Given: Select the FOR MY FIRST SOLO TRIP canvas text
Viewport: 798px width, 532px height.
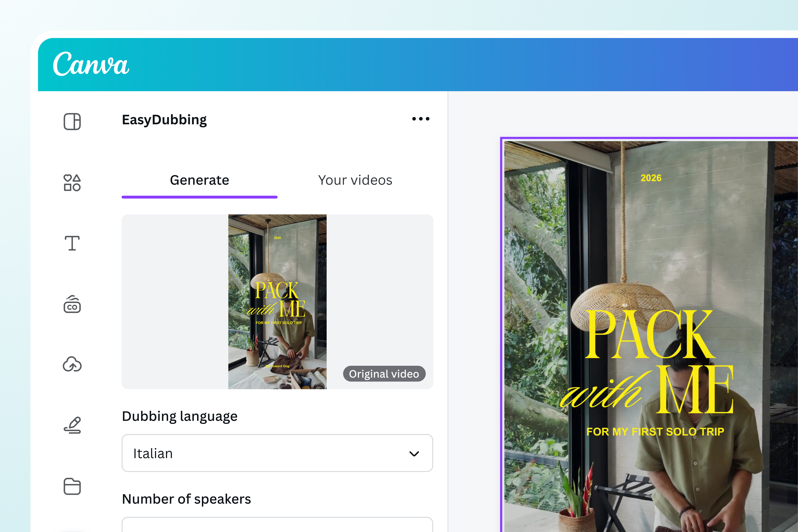Looking at the screenshot, I should pyautogui.click(x=655, y=432).
